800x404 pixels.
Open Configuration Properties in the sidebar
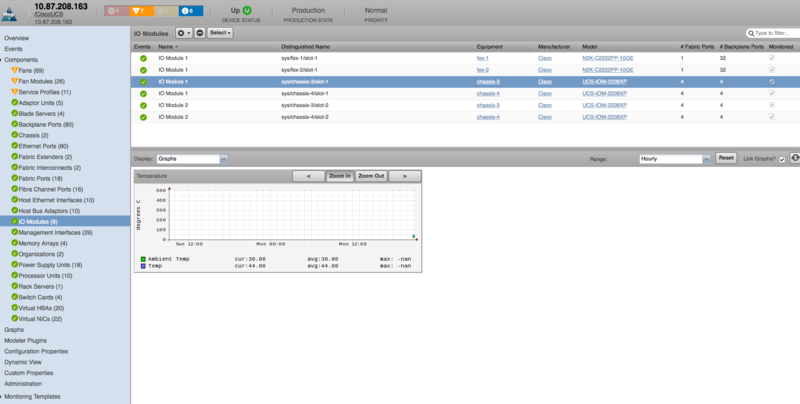pyautogui.click(x=36, y=351)
